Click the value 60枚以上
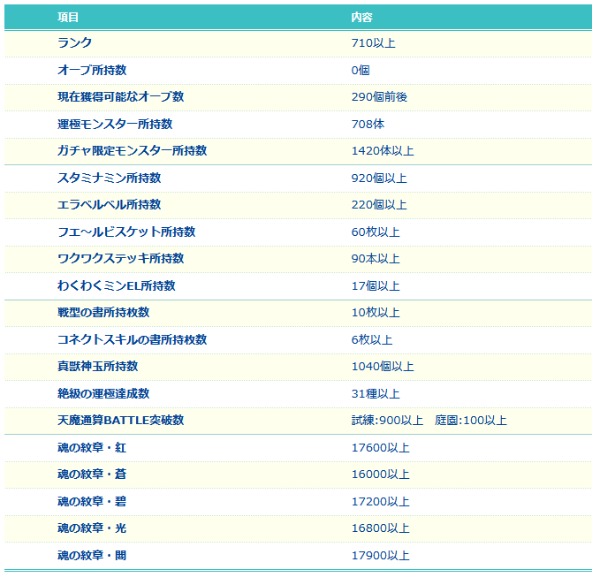The height and width of the screenshot is (577, 600). click(x=376, y=232)
